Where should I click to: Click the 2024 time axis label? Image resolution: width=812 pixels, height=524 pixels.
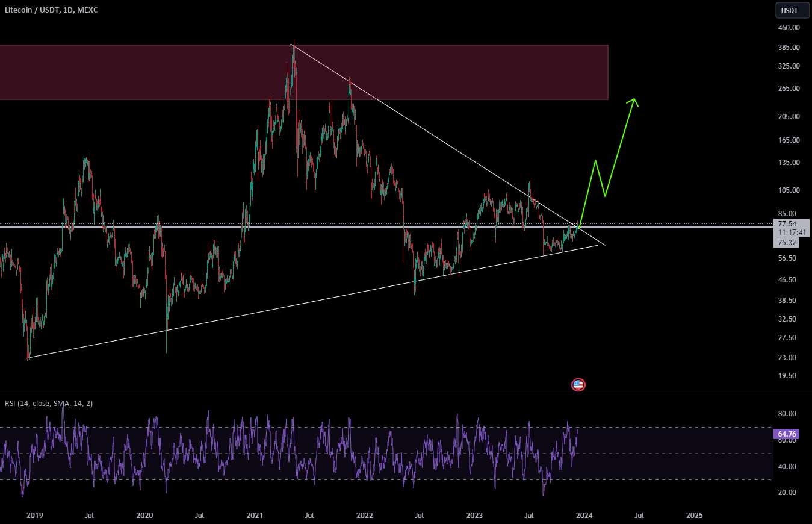(x=584, y=516)
